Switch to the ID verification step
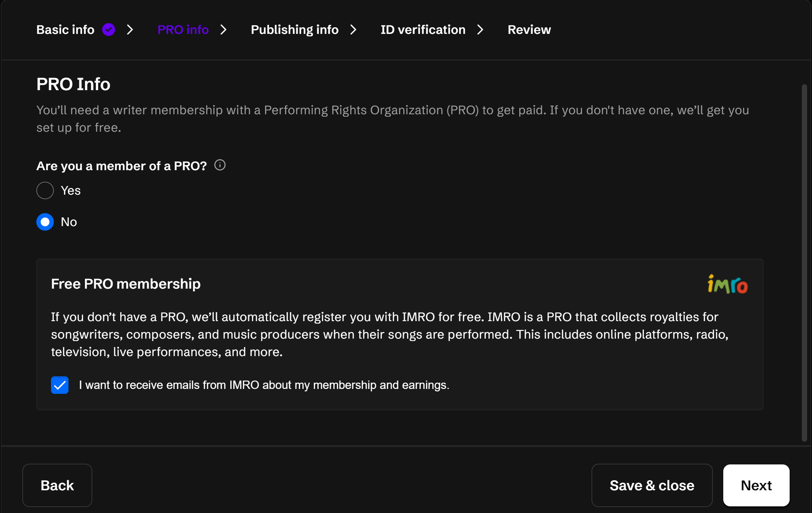Image resolution: width=812 pixels, height=513 pixels. click(x=423, y=30)
